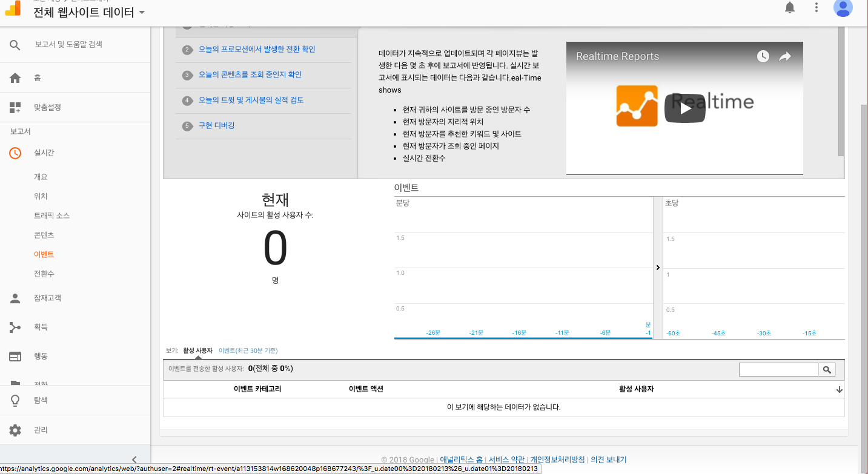This screenshot has height=474, width=868.
Task: Click the 홈 sidebar label
Action: tap(38, 78)
